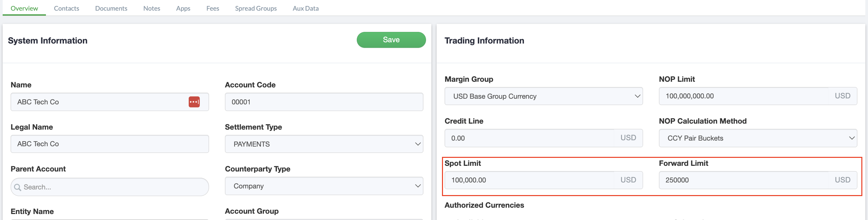Open the Settlement Type dropdown
This screenshot has height=220, width=868.
coord(324,144)
